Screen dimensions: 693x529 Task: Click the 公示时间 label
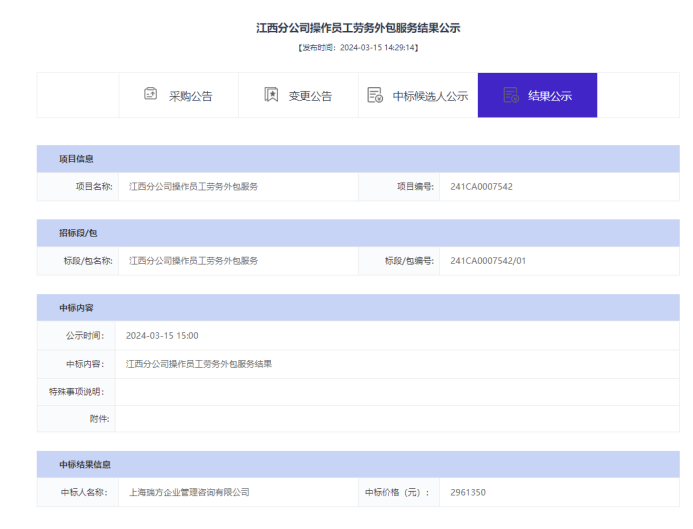pos(85,336)
